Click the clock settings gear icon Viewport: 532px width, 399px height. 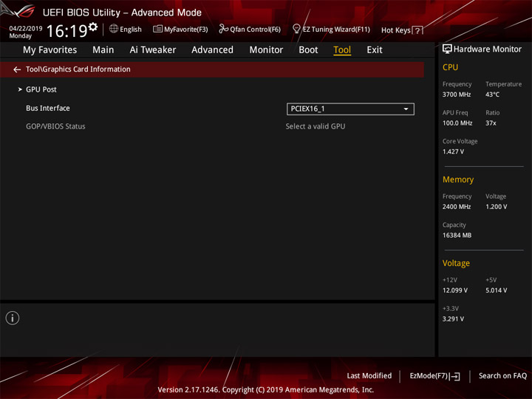click(x=93, y=27)
